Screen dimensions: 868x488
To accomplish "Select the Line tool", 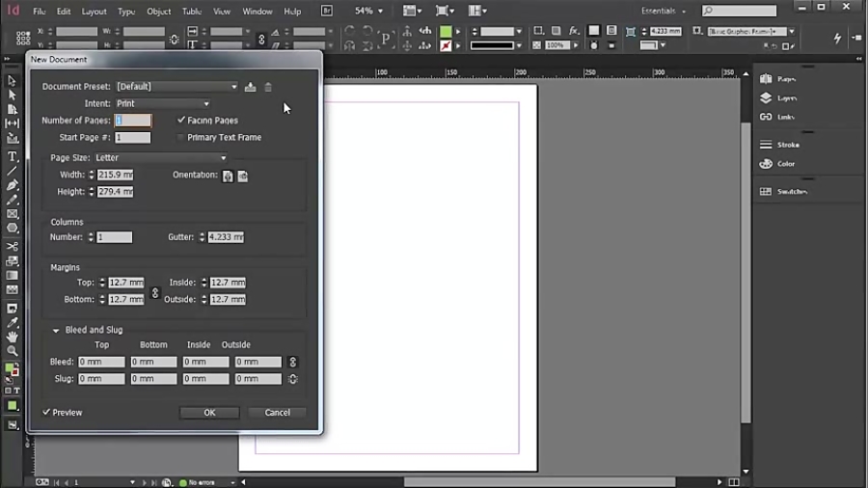I will click(12, 171).
